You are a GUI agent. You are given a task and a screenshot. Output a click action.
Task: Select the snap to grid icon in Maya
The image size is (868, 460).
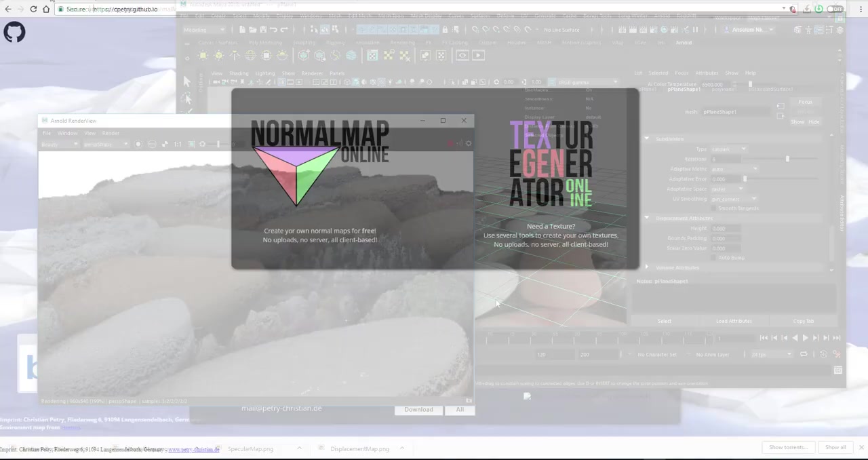pos(361,29)
